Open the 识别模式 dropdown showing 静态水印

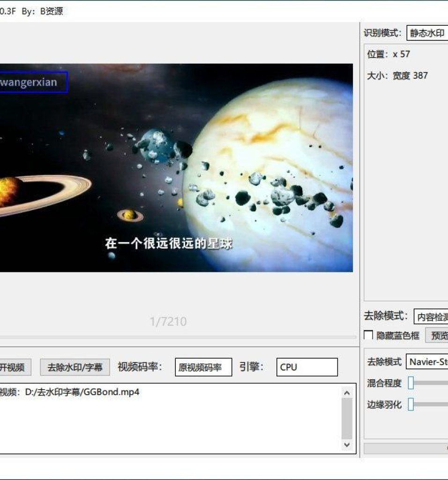tap(427, 33)
